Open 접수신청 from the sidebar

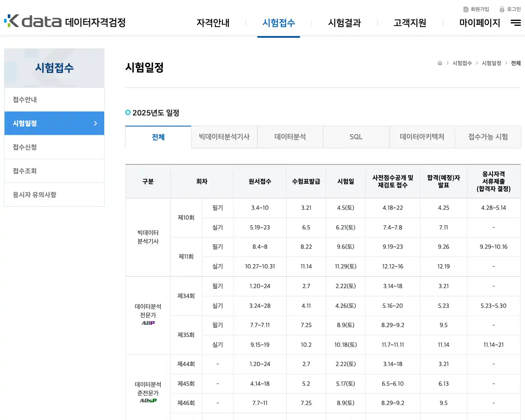tap(25, 147)
